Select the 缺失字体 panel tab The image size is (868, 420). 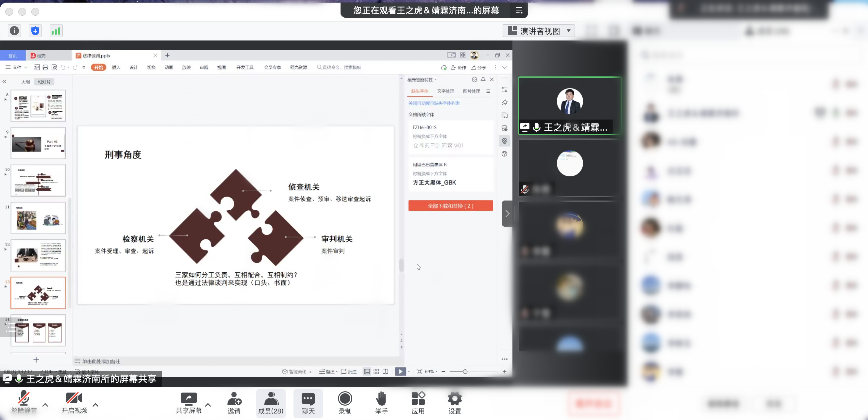click(x=420, y=91)
